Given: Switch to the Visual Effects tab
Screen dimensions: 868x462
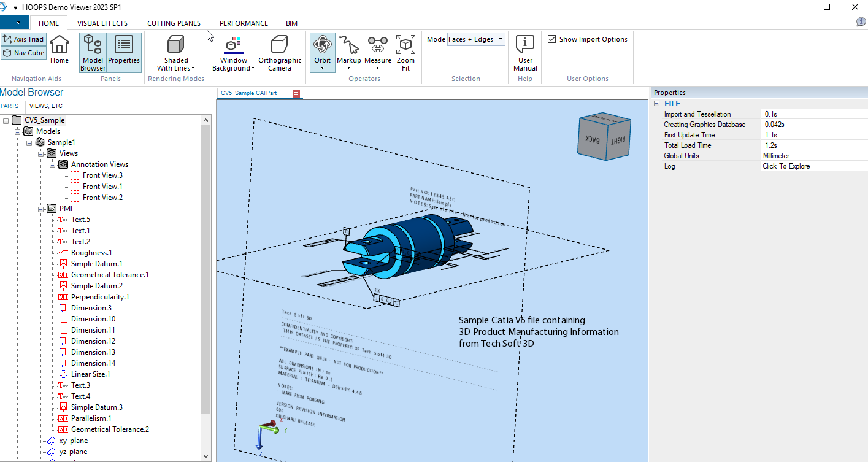Looking at the screenshot, I should [x=102, y=23].
